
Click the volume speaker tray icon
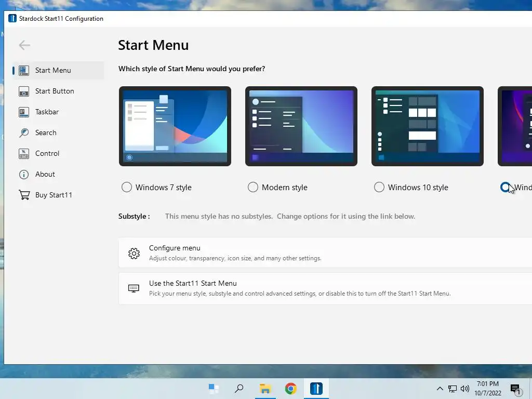(465, 389)
